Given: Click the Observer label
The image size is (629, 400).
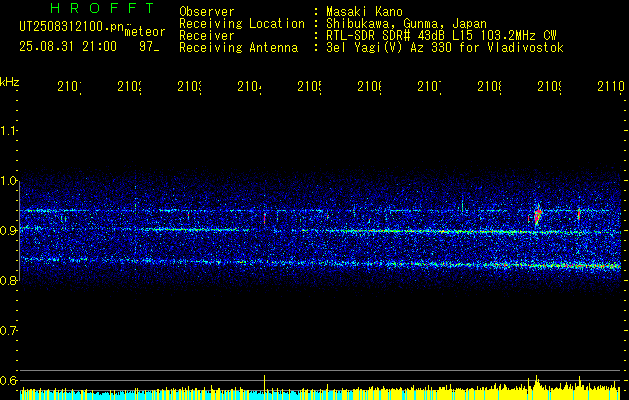Looking at the screenshot, I should (x=207, y=12).
